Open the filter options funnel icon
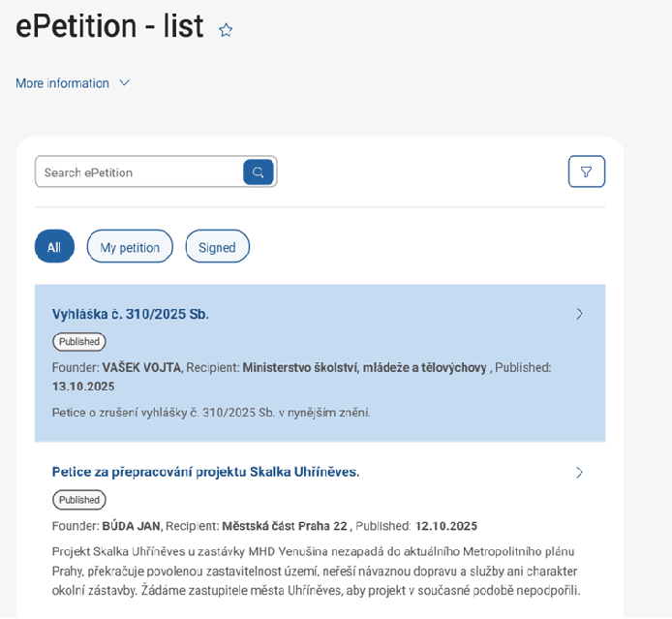The height and width of the screenshot is (619, 672). (586, 172)
